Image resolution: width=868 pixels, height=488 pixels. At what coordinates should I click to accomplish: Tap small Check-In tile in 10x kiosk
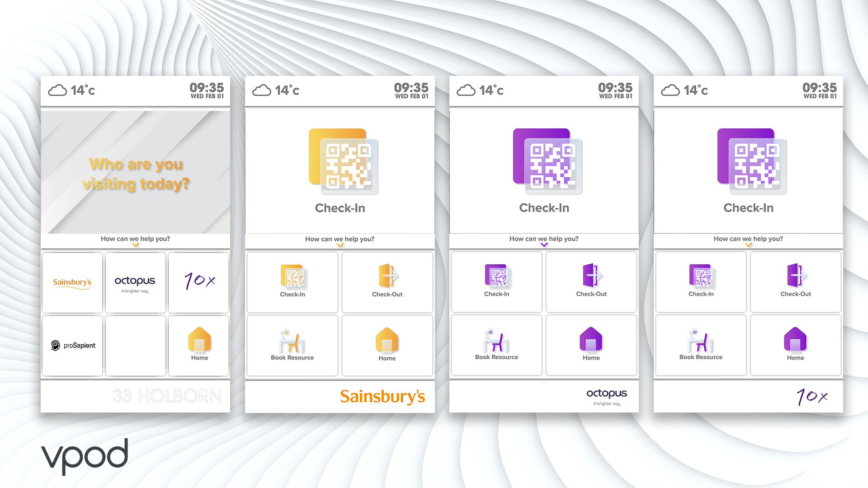click(701, 282)
